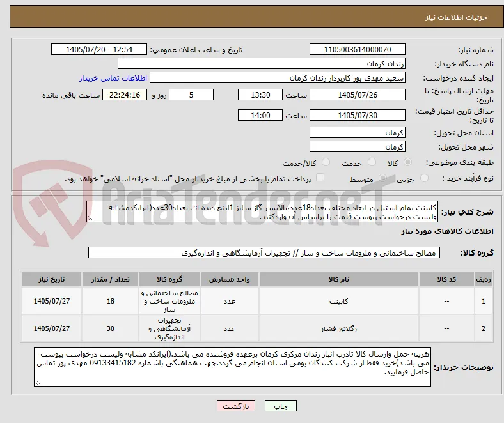Select the متوسط purchase type radio

coord(382,178)
